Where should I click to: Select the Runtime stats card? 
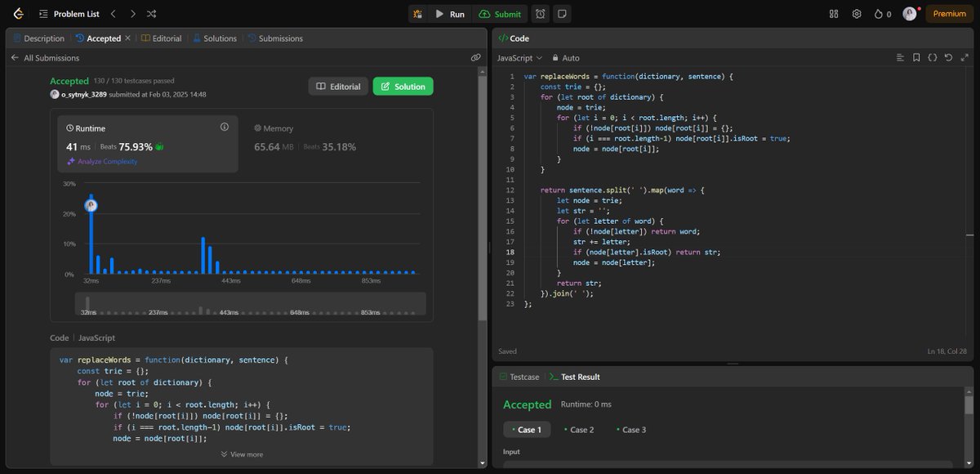click(x=148, y=143)
